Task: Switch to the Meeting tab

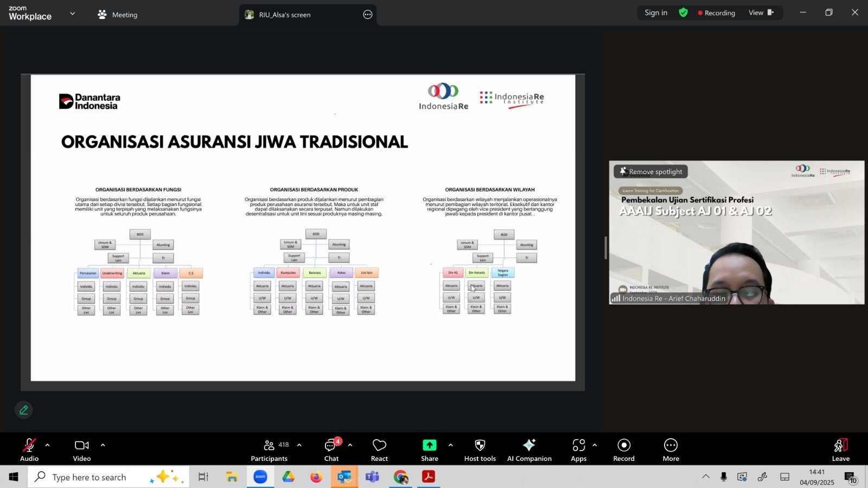Action: coord(117,15)
